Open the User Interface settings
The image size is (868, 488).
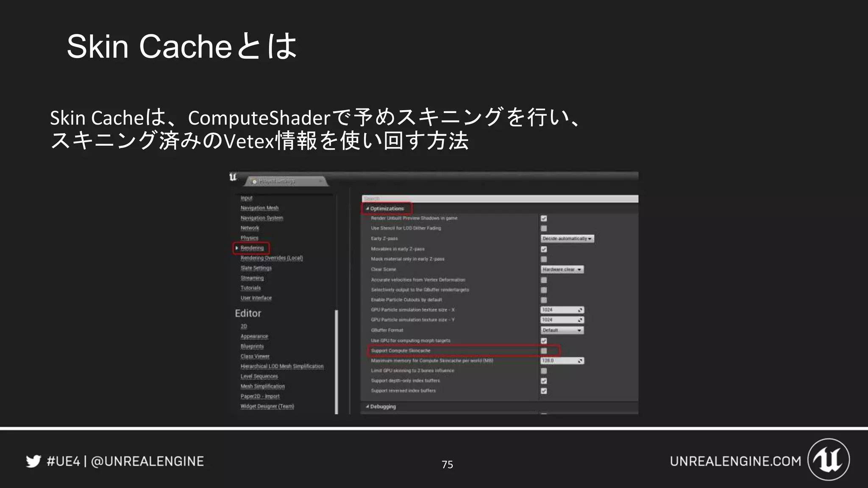pos(256,298)
